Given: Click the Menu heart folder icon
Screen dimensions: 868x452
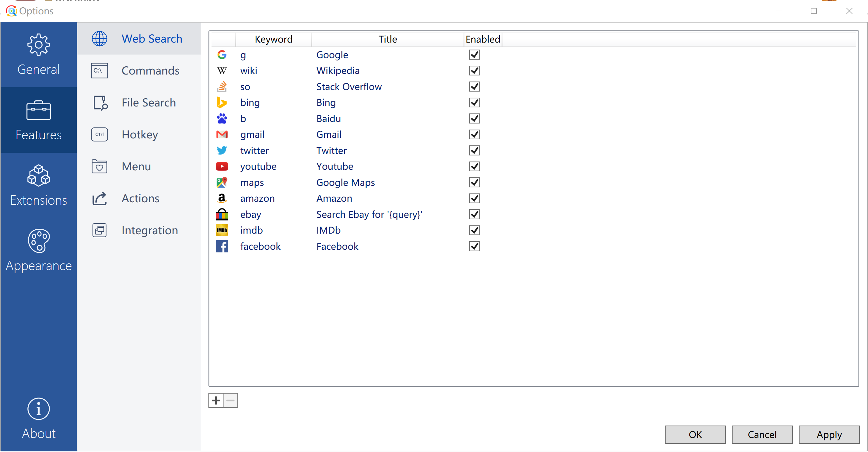Looking at the screenshot, I should 100,166.
